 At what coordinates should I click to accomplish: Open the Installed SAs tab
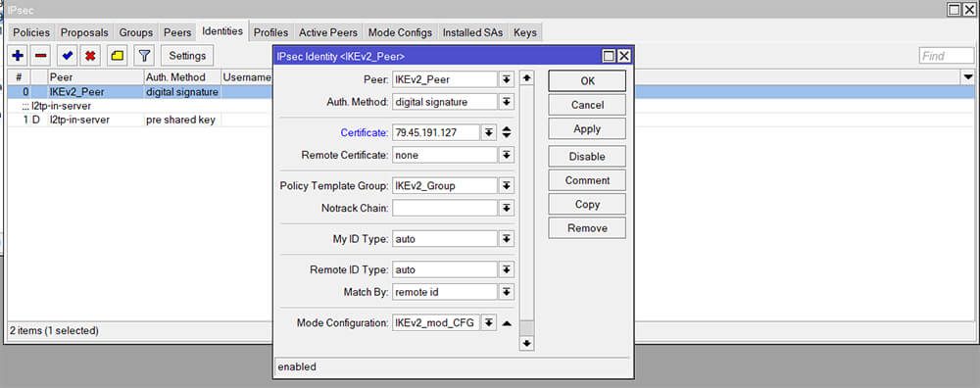pos(472,32)
